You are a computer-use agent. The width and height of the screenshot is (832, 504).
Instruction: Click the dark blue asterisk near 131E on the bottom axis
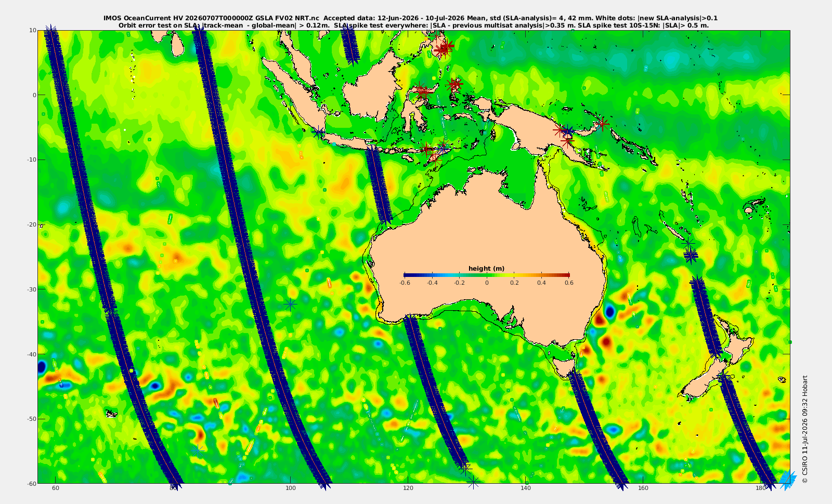[473, 483]
